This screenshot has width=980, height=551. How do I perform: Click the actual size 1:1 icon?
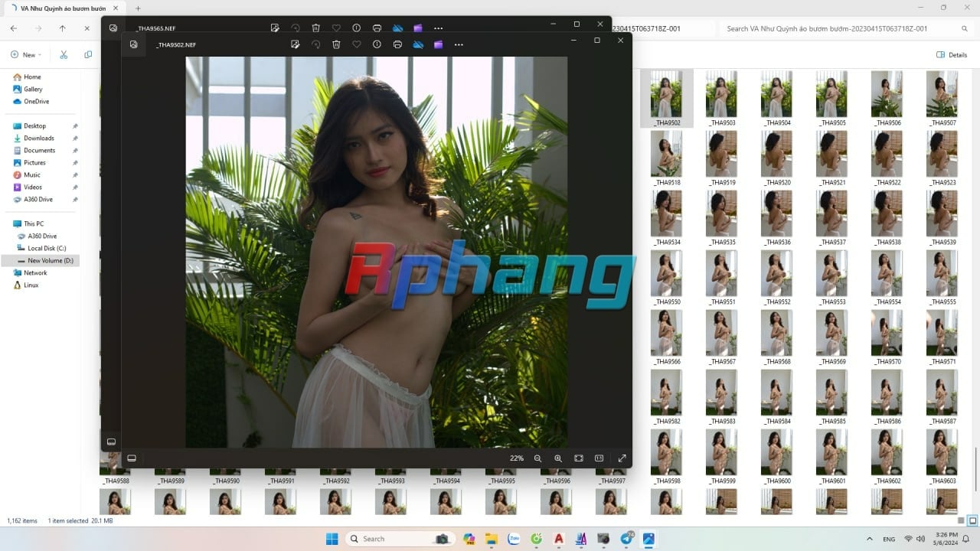[599, 458]
